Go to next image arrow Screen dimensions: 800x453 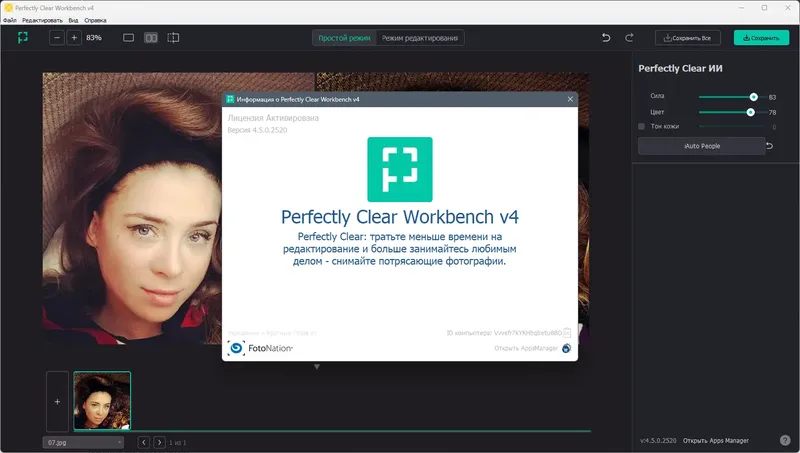click(x=159, y=442)
